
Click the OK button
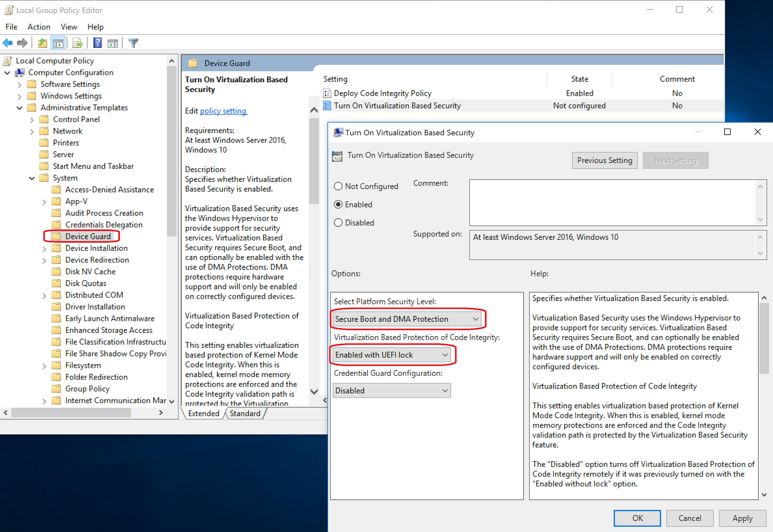coord(637,518)
